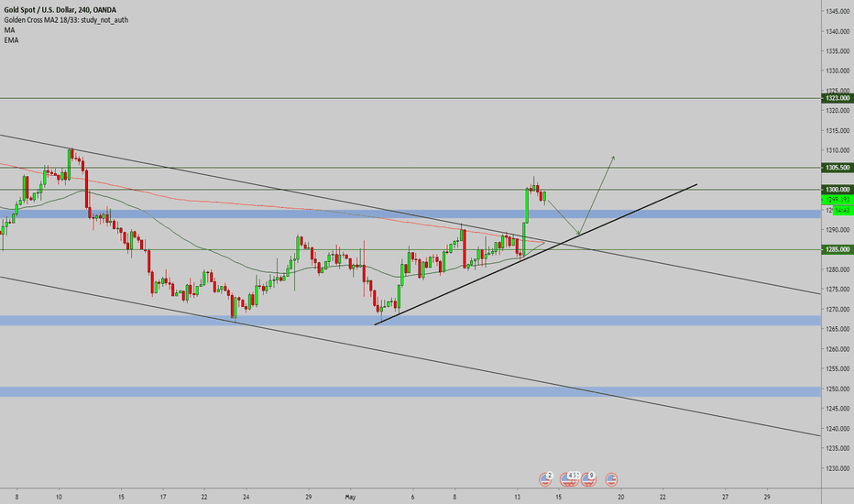Click date 17 on the time axis
The image size is (854, 504).
click(x=163, y=497)
